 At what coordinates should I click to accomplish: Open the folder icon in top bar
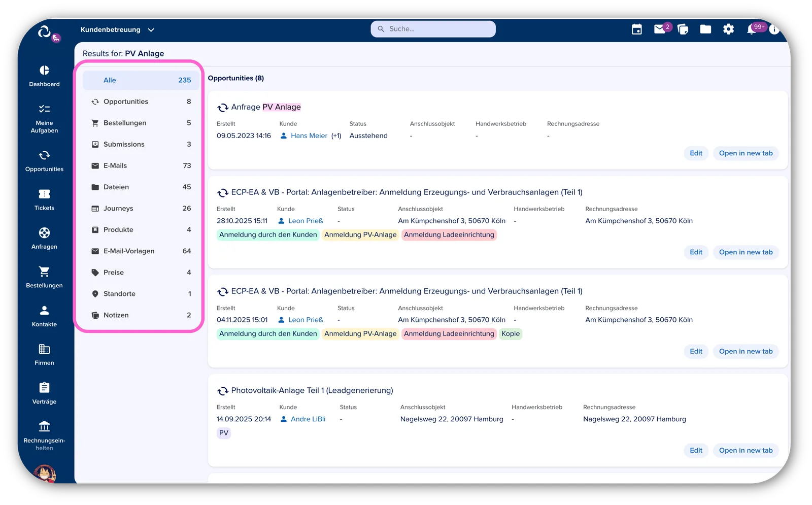705,29
